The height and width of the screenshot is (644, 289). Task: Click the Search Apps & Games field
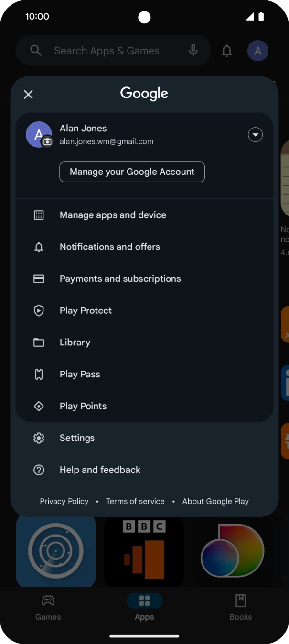pyautogui.click(x=107, y=51)
